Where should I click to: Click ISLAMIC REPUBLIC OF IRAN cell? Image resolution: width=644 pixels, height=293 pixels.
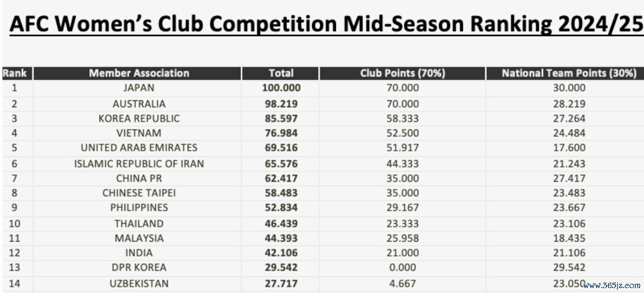point(139,164)
